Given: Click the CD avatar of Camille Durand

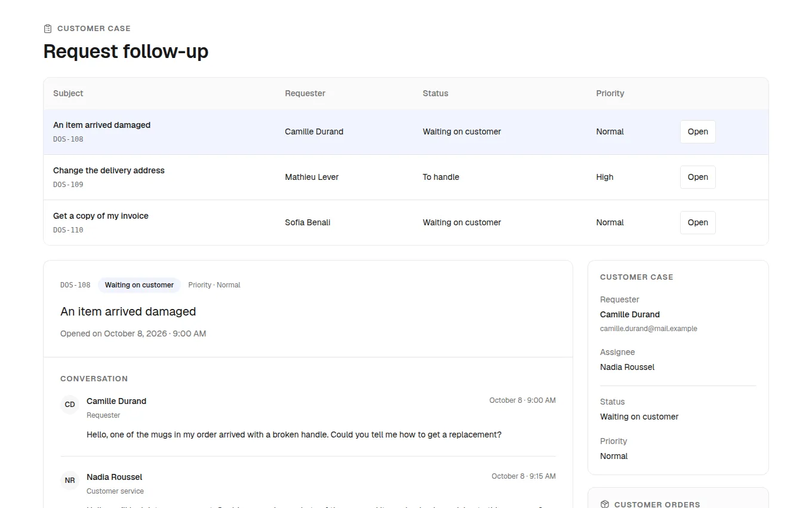Looking at the screenshot, I should click(x=70, y=405).
